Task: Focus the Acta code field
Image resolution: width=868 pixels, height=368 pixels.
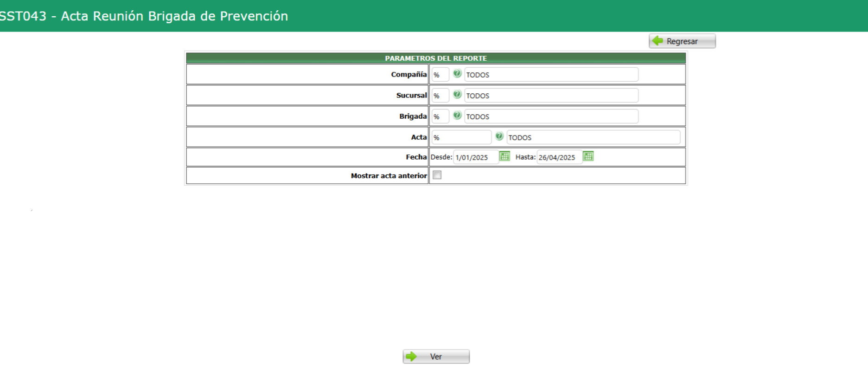Action: click(461, 137)
